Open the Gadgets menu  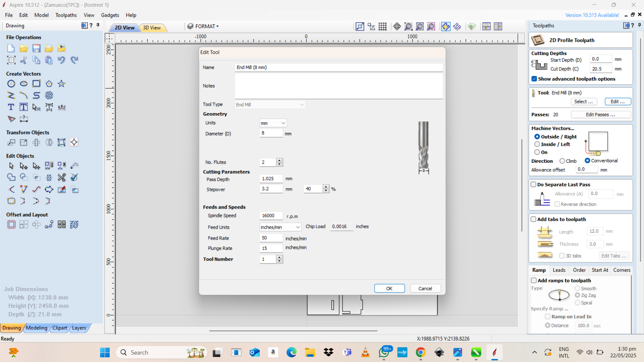[110, 15]
